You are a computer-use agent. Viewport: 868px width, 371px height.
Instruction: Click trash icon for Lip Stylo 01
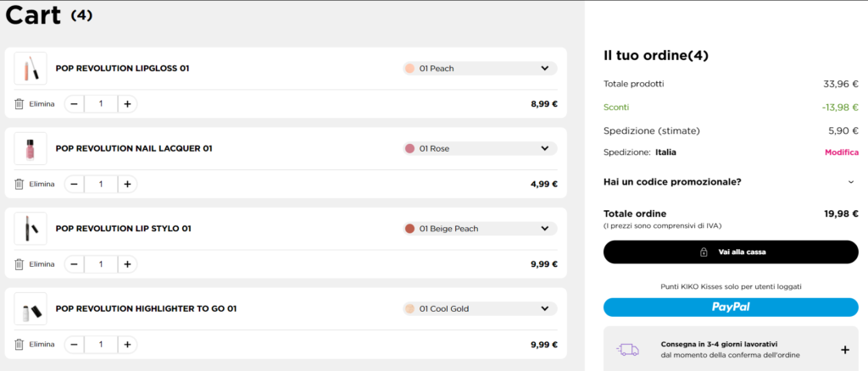[x=19, y=264]
